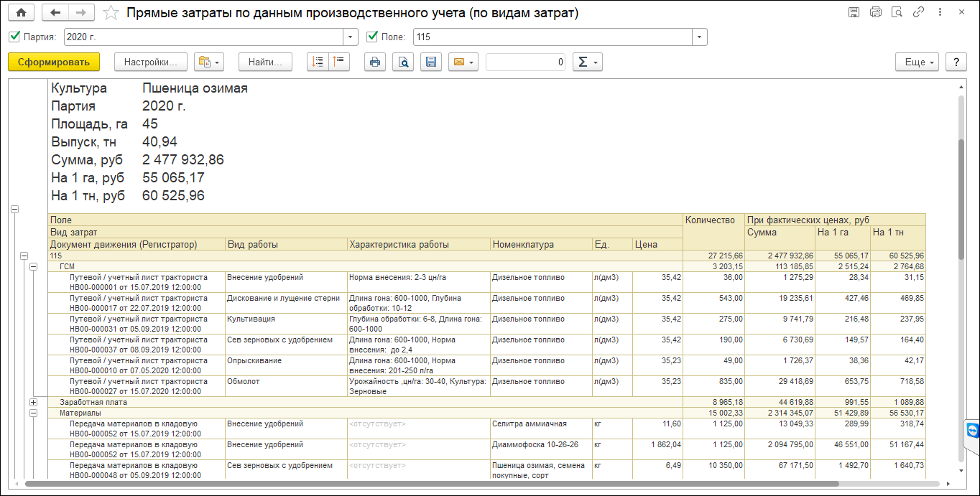Open the Партия dropdown list
Viewport: 980px width, 496px height.
[351, 37]
